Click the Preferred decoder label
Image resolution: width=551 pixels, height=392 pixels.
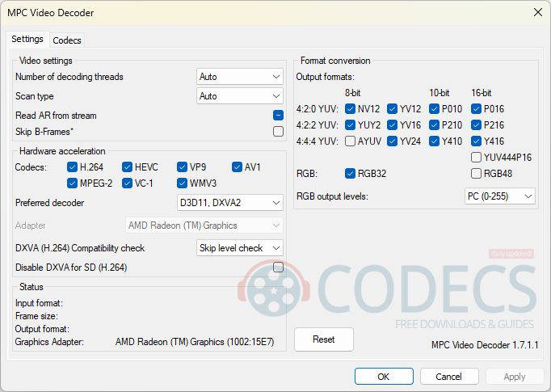(x=49, y=203)
